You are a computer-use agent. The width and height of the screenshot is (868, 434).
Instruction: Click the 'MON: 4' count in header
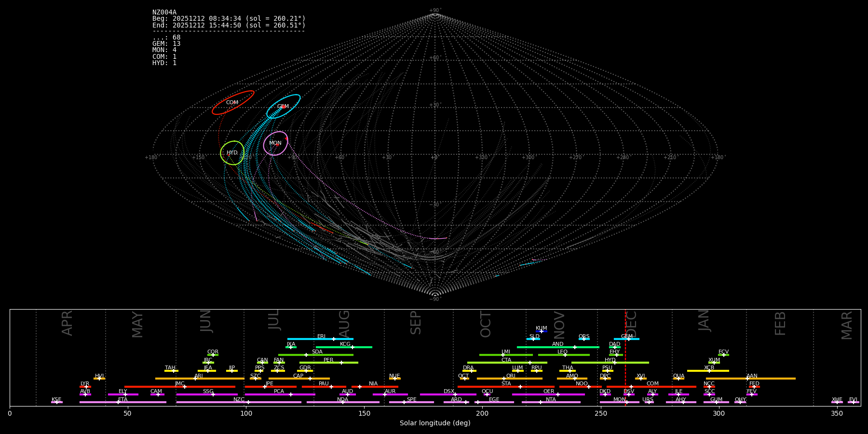click(164, 50)
